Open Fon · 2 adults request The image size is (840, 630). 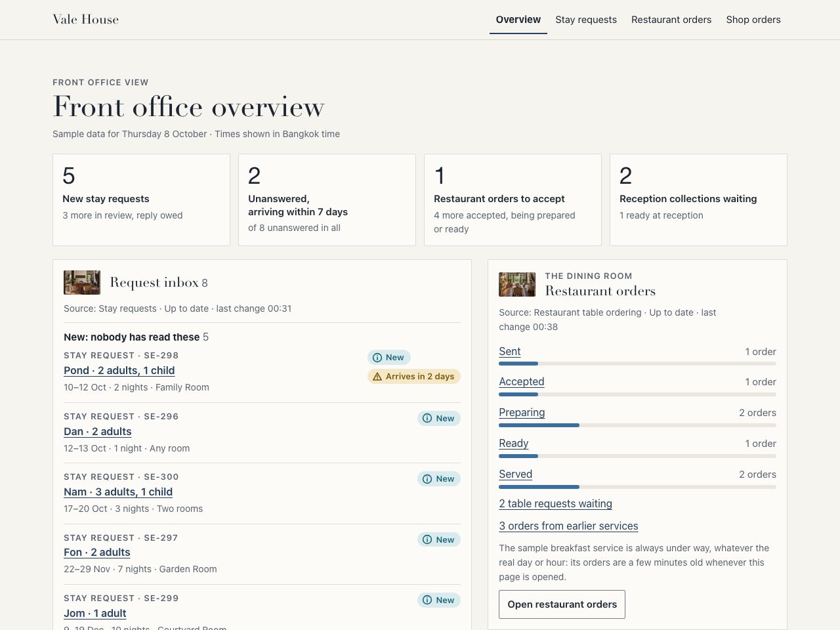tap(97, 552)
